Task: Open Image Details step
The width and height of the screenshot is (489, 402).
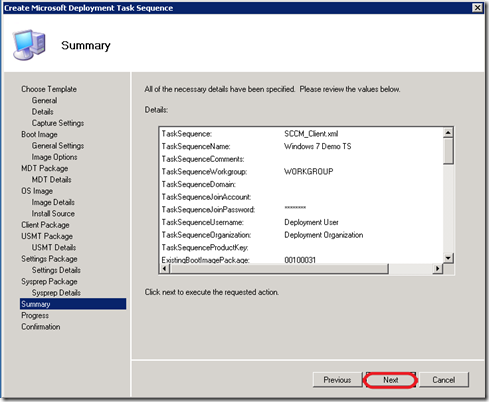Action: tap(53, 202)
